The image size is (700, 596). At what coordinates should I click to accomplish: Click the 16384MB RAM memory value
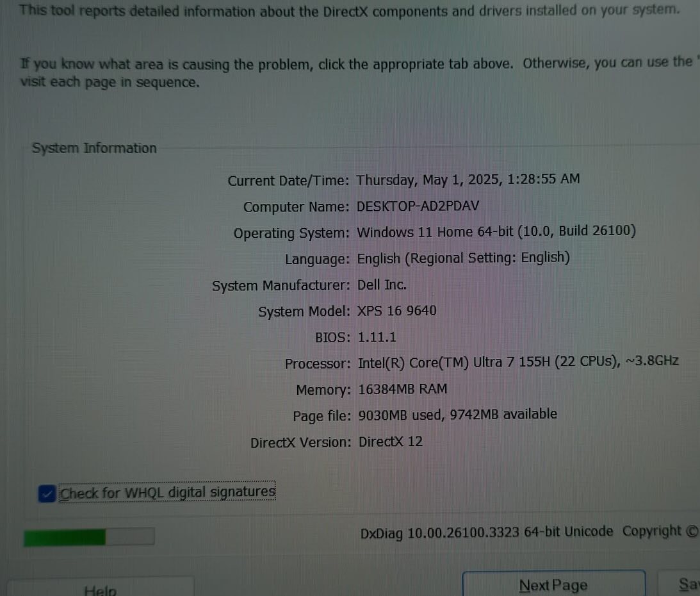(x=402, y=389)
